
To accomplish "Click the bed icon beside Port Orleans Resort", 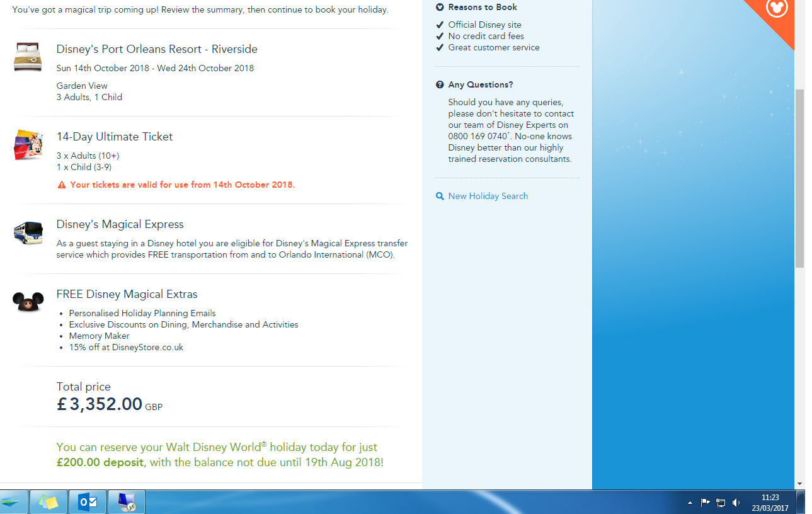I will (28, 57).
